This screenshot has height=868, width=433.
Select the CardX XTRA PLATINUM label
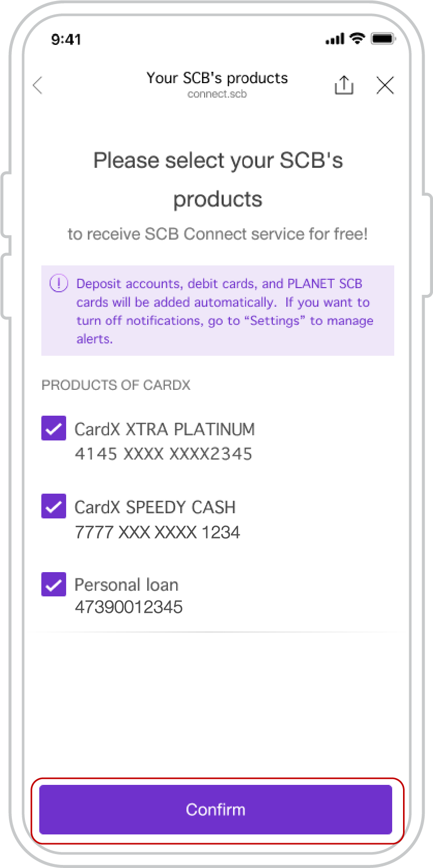pos(165,429)
